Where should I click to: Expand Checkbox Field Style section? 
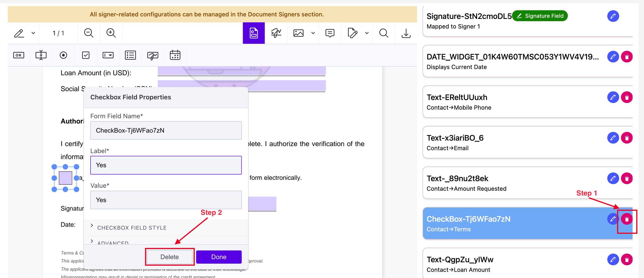(166, 228)
